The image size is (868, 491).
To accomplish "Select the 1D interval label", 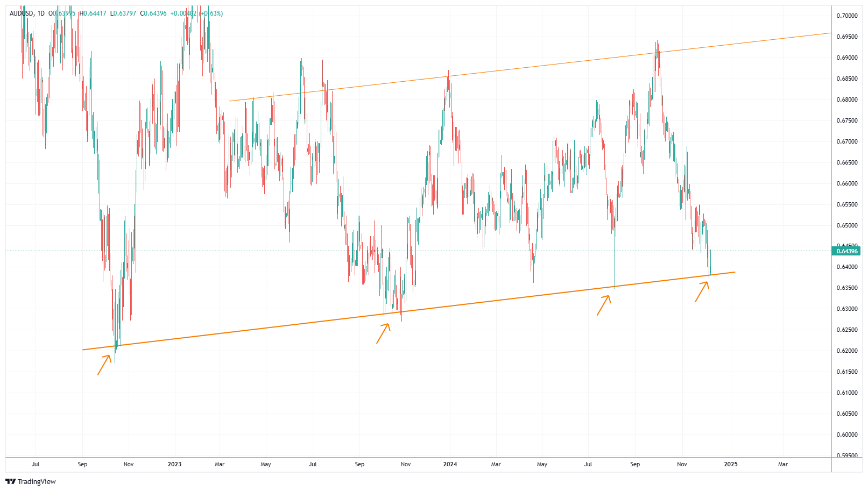I will (41, 13).
